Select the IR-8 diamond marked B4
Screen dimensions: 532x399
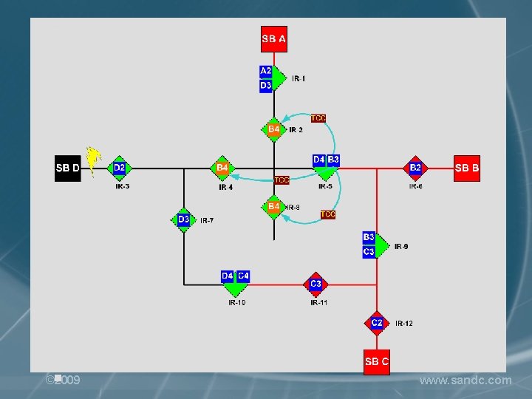(x=273, y=207)
